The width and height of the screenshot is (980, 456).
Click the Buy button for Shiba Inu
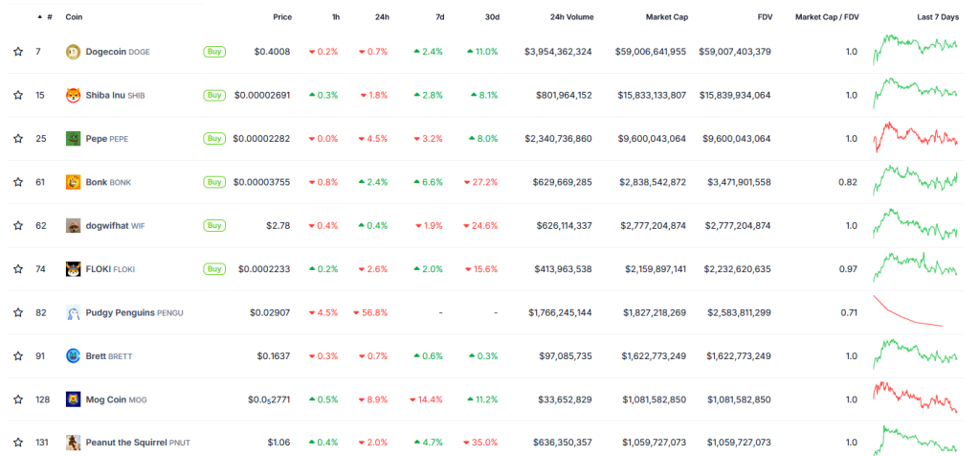pyautogui.click(x=214, y=95)
